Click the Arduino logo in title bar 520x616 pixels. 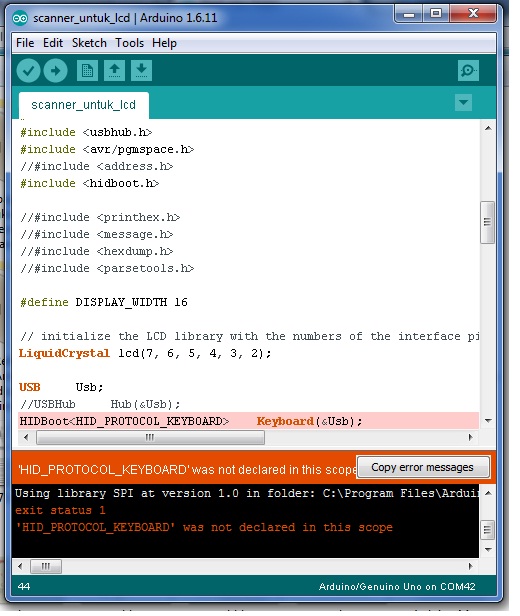pyautogui.click(x=20, y=18)
